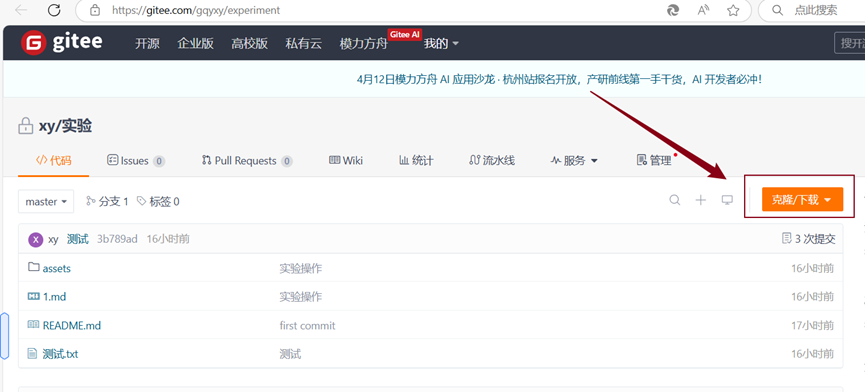
Task: Click the Gitee top search field
Action: (x=850, y=43)
